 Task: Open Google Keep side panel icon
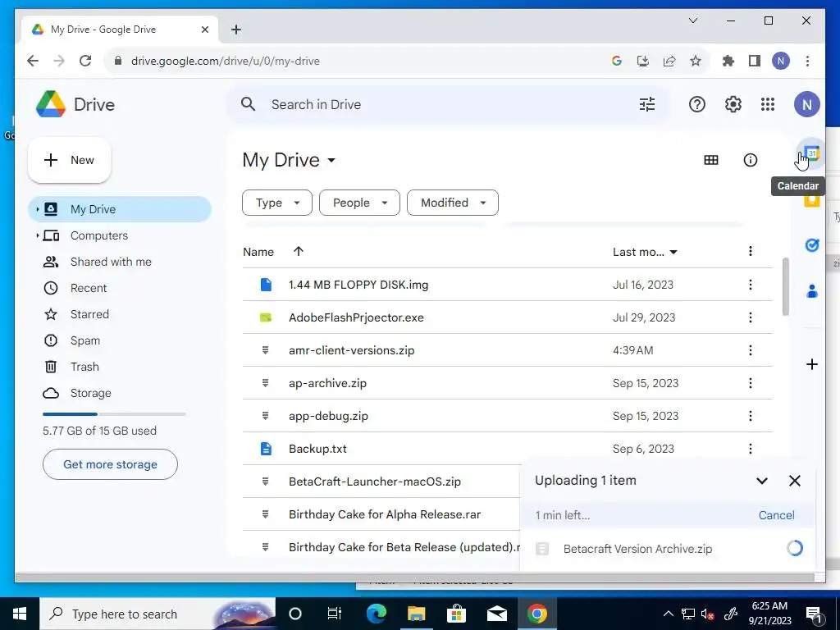(x=811, y=200)
